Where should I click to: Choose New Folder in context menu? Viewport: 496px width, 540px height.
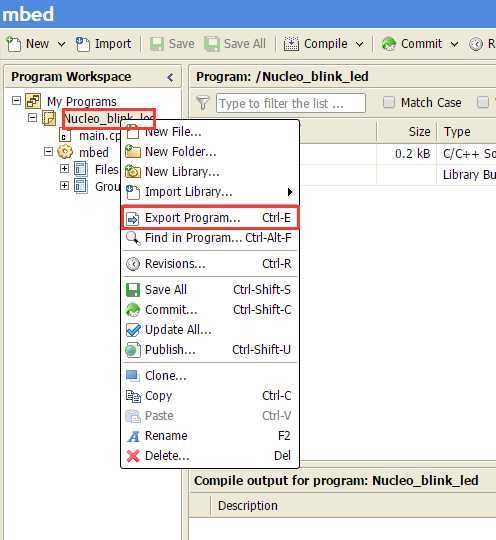click(x=210, y=152)
